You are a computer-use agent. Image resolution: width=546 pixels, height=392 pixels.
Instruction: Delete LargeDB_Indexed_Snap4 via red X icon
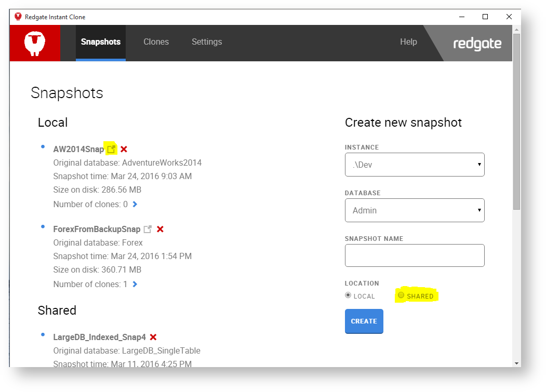(153, 337)
